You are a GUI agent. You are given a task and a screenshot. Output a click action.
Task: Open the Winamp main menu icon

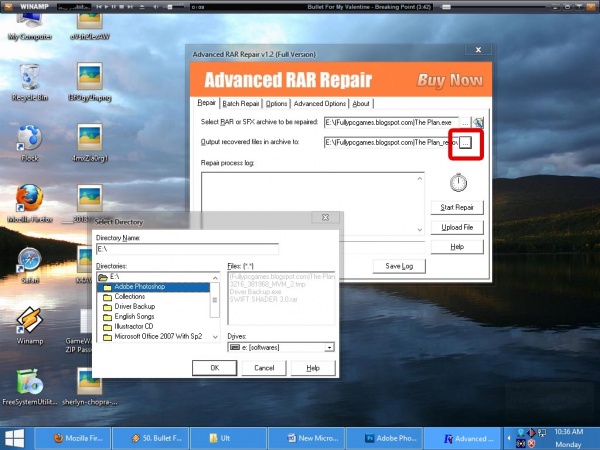[x=8, y=7]
